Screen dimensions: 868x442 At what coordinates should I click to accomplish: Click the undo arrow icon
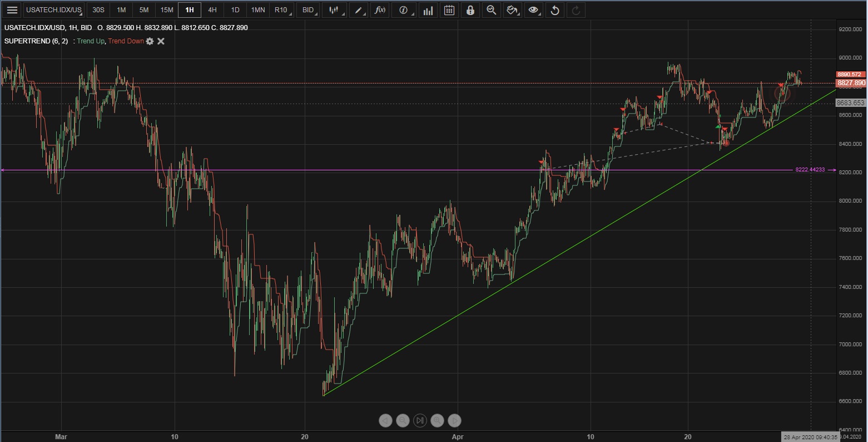click(x=555, y=10)
